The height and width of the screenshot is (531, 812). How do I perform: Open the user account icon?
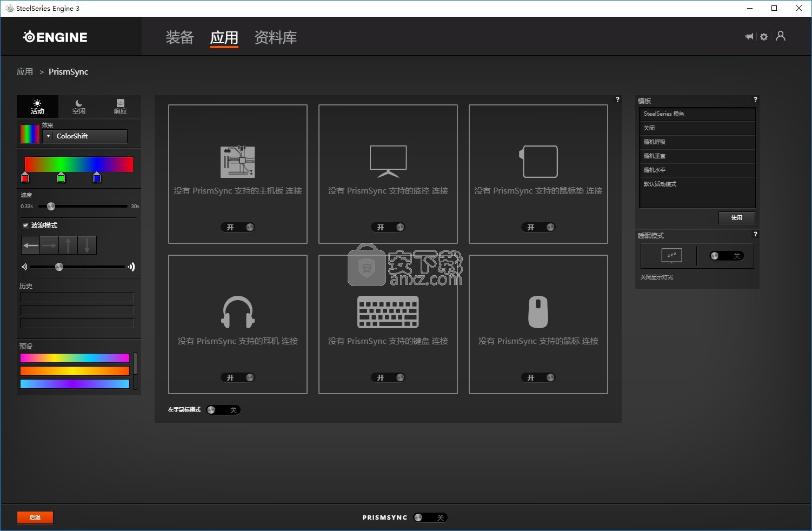click(x=781, y=36)
